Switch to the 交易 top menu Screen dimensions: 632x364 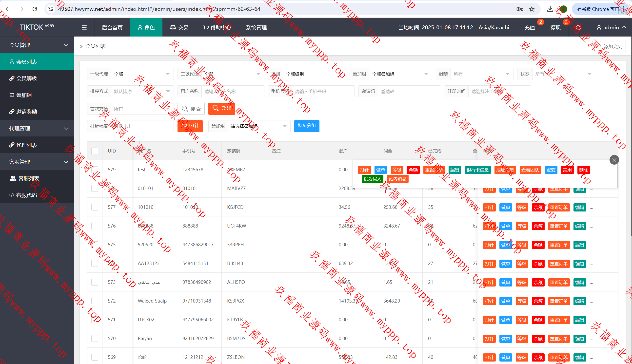[179, 27]
